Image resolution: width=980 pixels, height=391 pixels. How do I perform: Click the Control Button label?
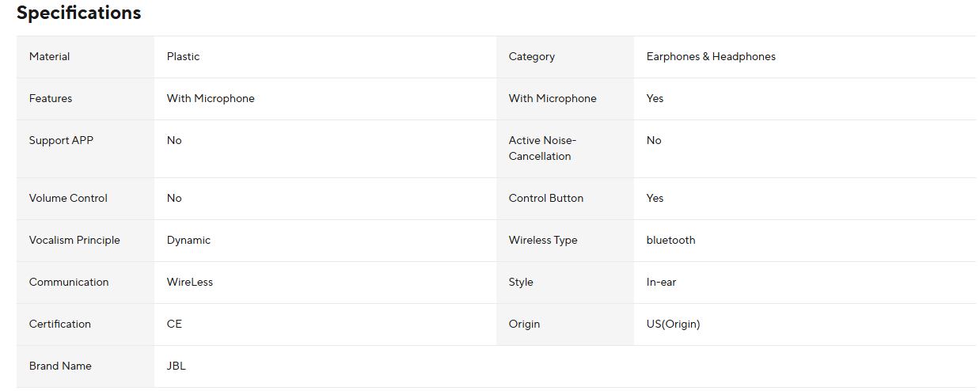coord(545,199)
